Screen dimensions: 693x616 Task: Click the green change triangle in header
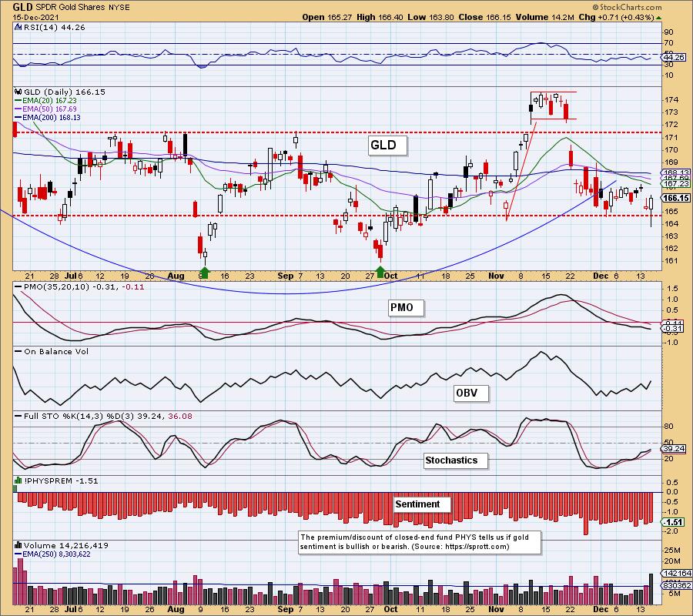pos(658,18)
